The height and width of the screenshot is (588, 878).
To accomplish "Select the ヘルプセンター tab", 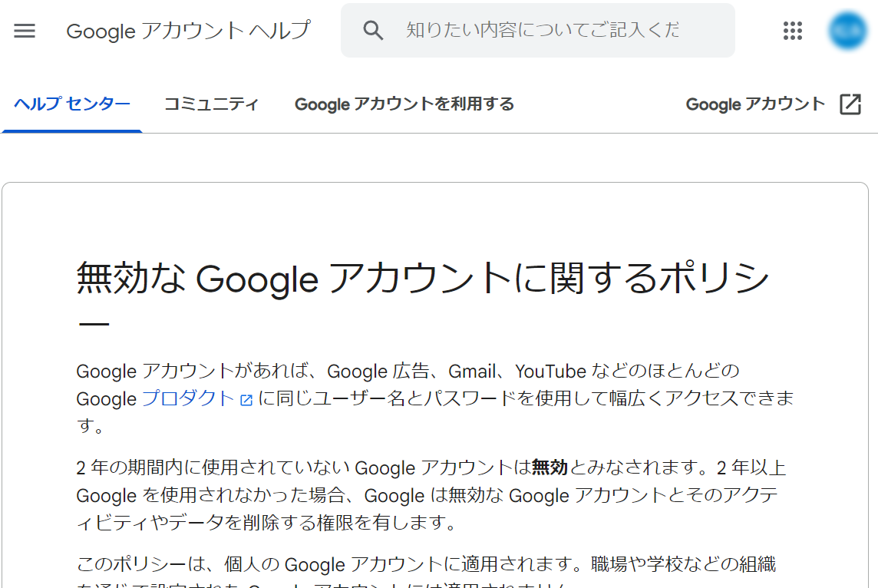I will (x=72, y=104).
